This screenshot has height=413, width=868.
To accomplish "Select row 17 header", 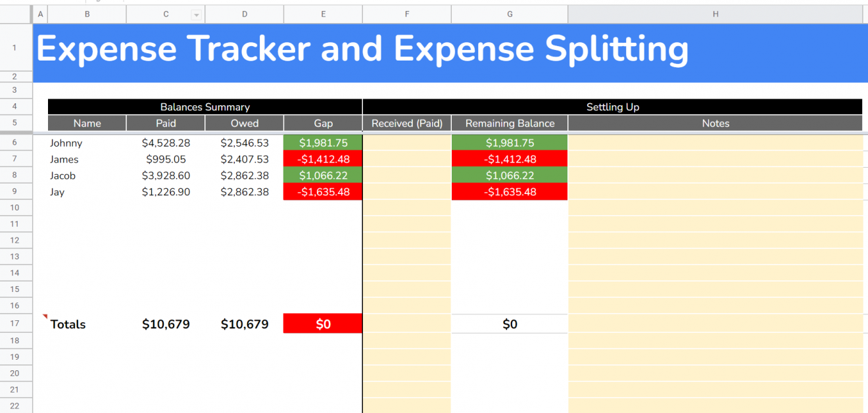I will pos(14,324).
